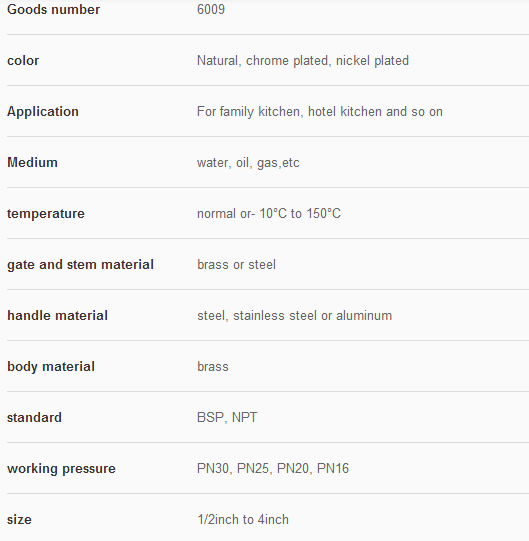Click the 'size' row label
Viewport: 529px width, 541px height.
(x=19, y=520)
